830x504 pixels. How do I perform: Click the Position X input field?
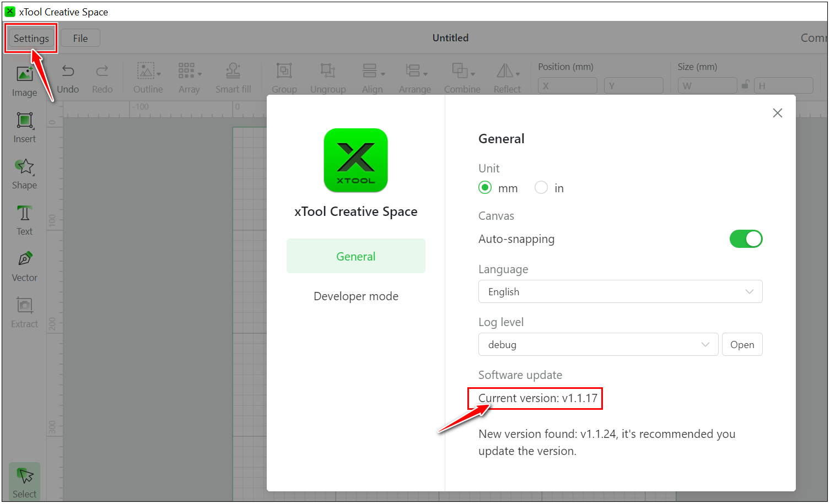coord(567,85)
